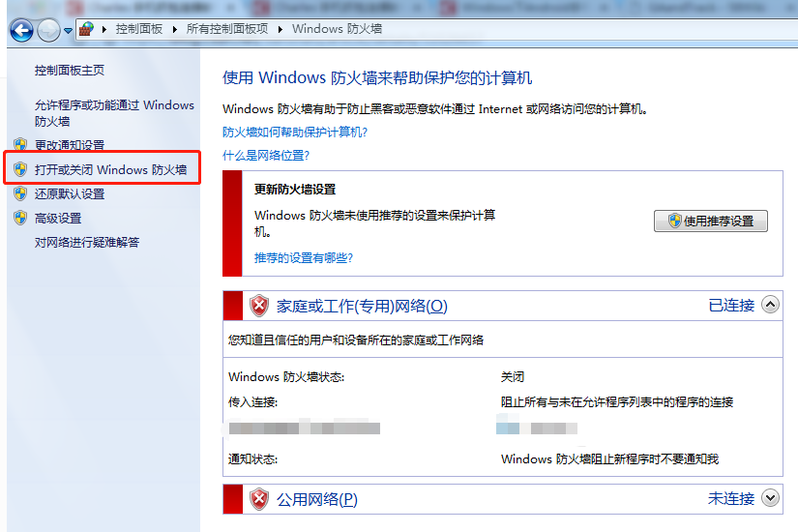Click the page title 使用 Windows 防火墙来帮助保护您的计算机

(x=377, y=78)
